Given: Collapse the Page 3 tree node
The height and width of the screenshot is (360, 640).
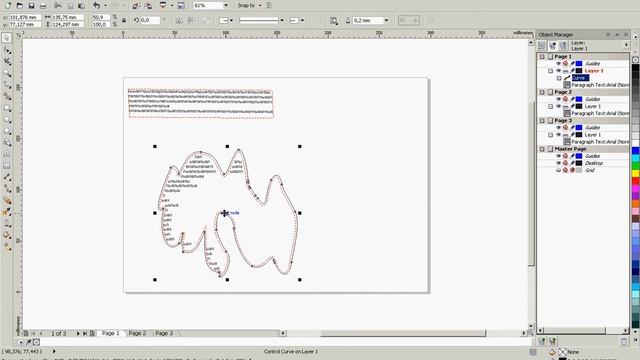Looking at the screenshot, I should click(x=542, y=120).
